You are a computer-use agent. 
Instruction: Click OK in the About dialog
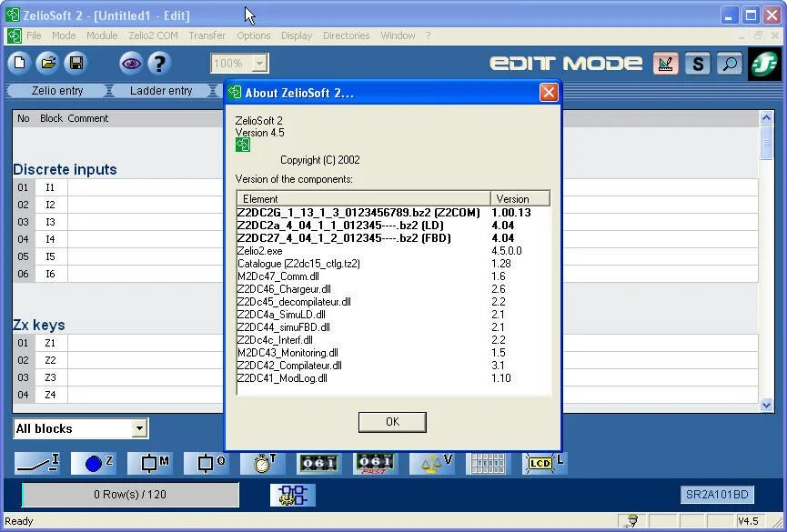coord(392,422)
